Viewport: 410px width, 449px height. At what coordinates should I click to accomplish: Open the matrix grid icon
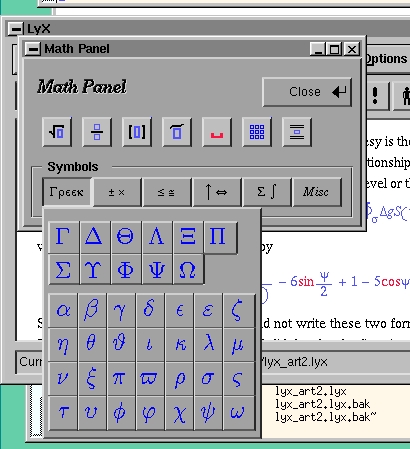(257, 132)
